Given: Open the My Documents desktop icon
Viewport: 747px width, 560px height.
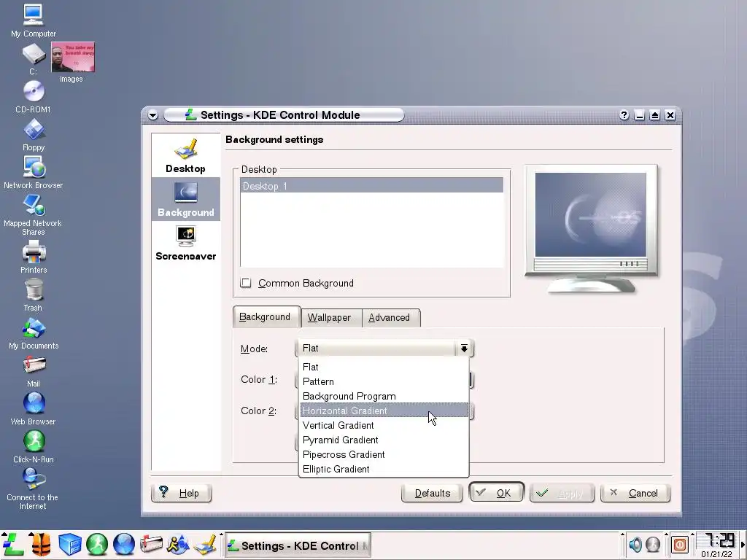Looking at the screenshot, I should pyautogui.click(x=34, y=333).
